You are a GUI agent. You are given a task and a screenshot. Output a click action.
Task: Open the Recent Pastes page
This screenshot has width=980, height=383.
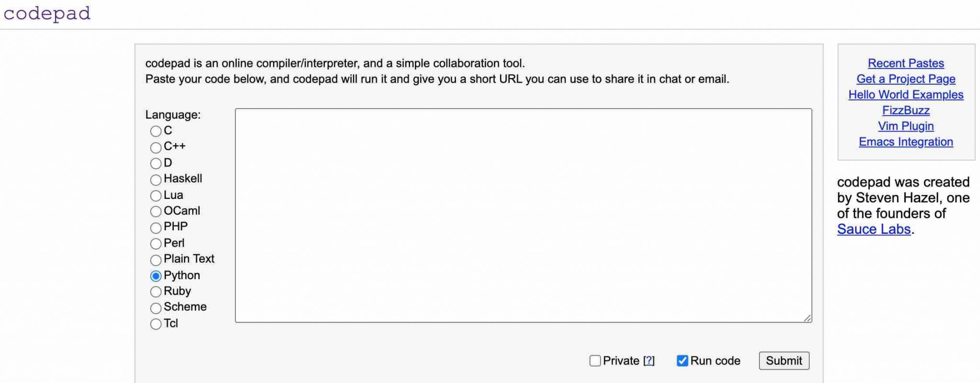click(x=906, y=63)
